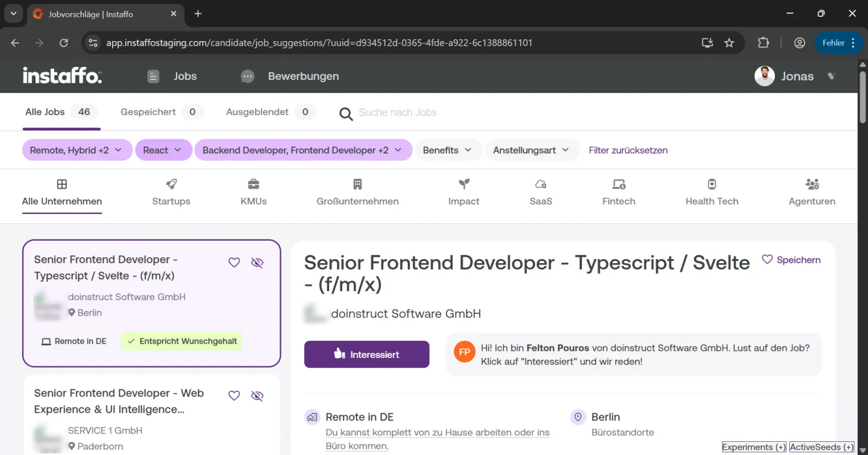Screen dimensions: 868x455
Task: Click Filter zurücksetzen link
Action: [x=628, y=150]
